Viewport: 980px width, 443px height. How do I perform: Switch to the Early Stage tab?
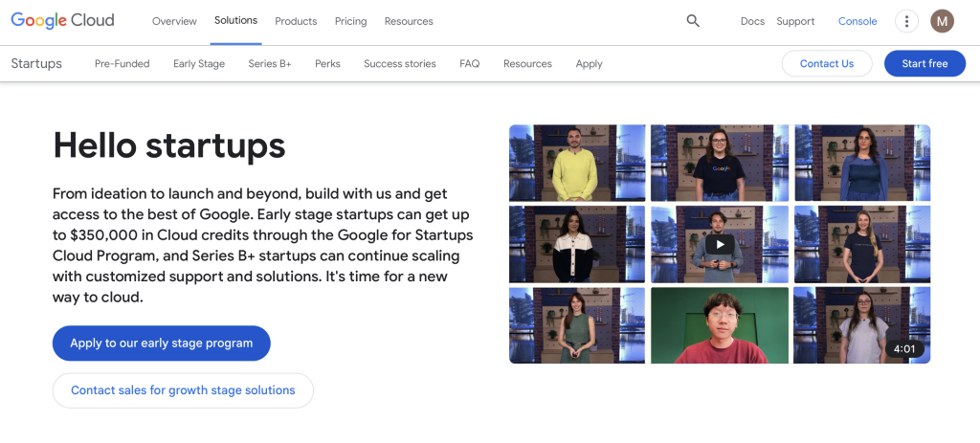199,64
